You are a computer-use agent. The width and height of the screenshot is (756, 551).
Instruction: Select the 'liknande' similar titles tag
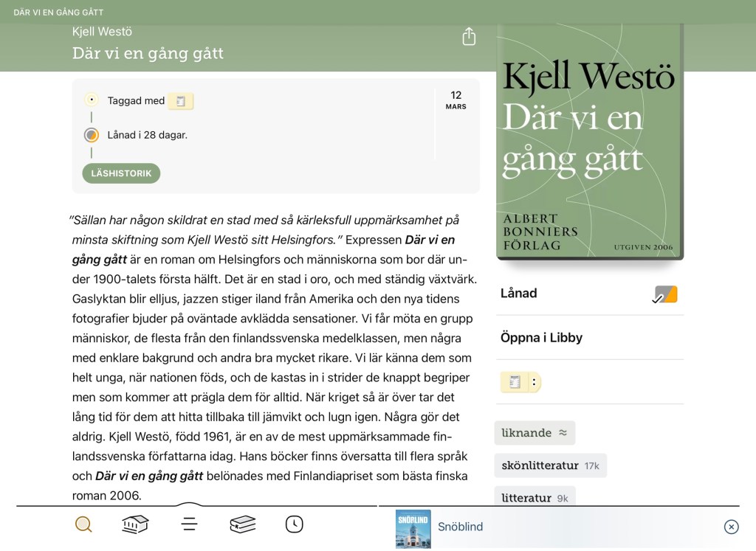[535, 433]
